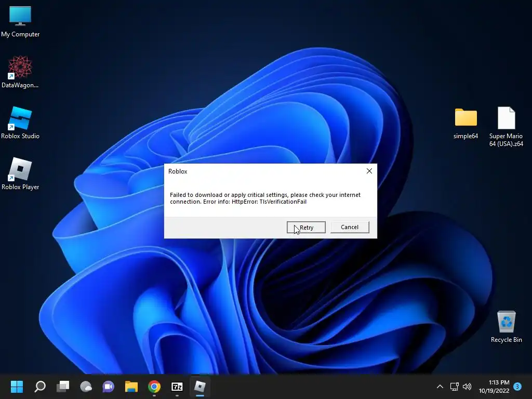Open the Widgets weather icon in taskbar
This screenshot has width=532, height=399.
point(86,387)
